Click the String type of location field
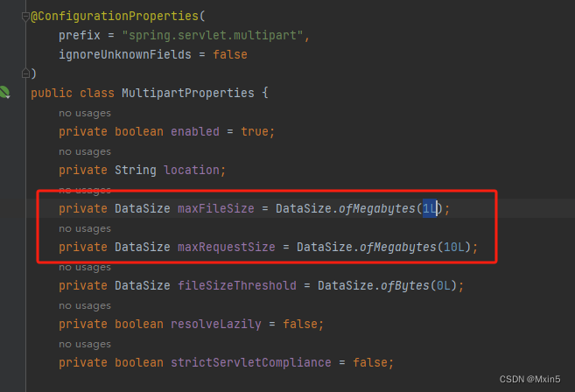 point(136,170)
